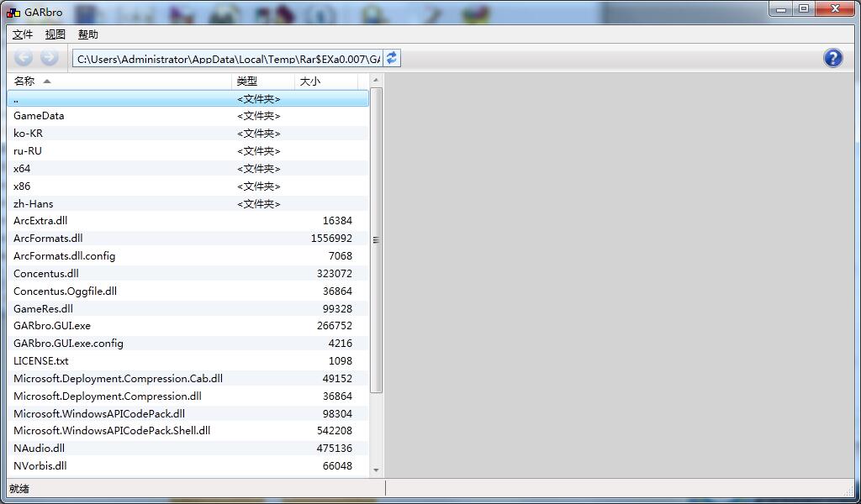Open the 文件 menu
The width and height of the screenshot is (861, 504).
pos(23,34)
